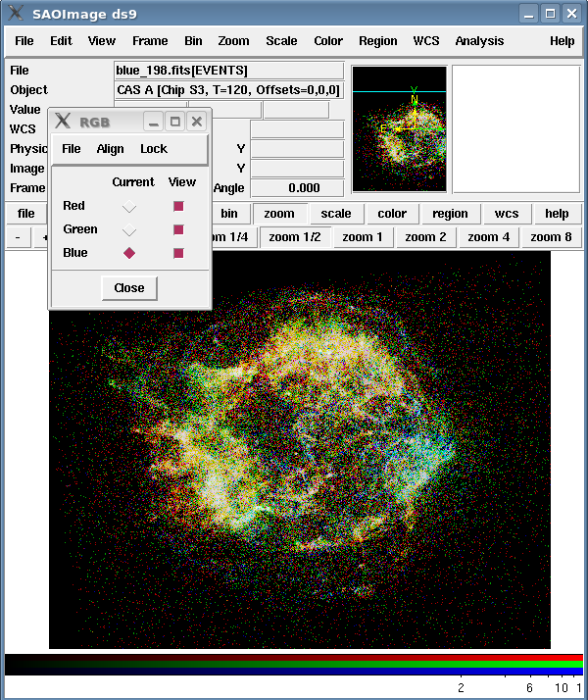Toggle Green channel view checkbox

point(178,229)
